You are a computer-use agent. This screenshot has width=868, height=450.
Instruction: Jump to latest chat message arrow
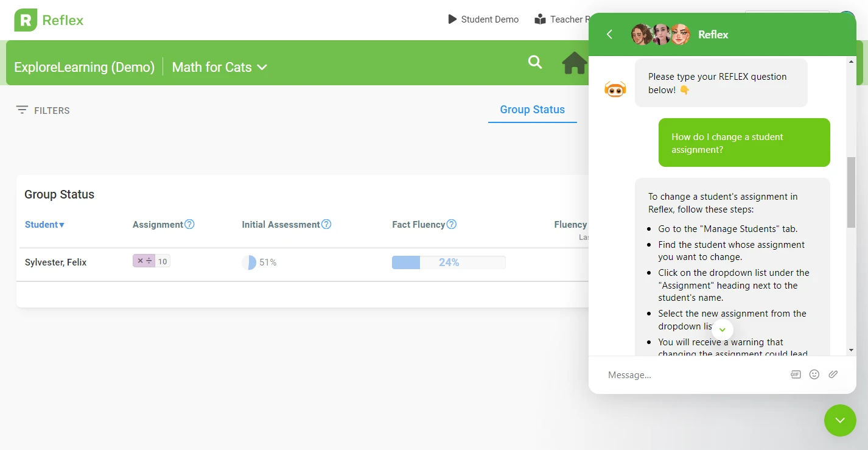[723, 329]
